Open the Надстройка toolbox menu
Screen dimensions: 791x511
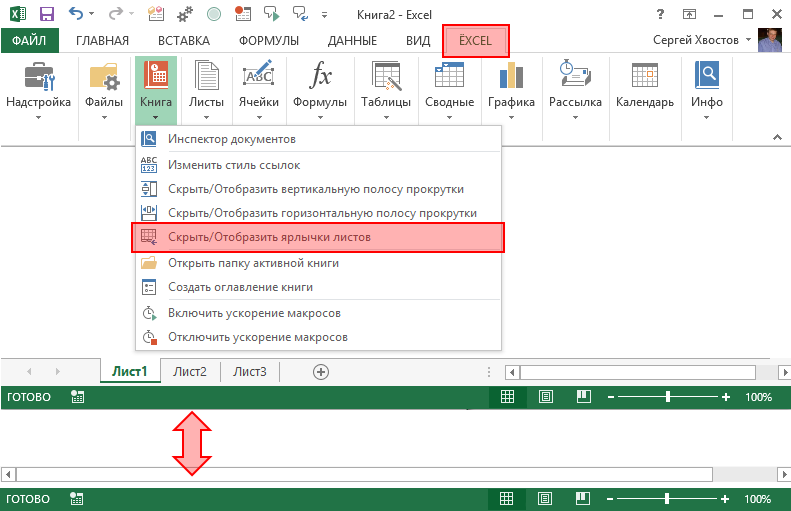[x=38, y=91]
